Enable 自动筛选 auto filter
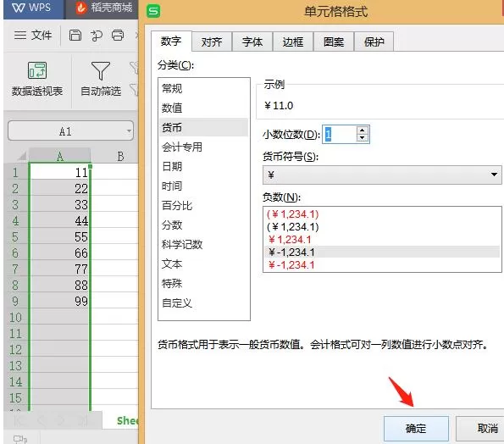504x444 pixels. (x=101, y=79)
